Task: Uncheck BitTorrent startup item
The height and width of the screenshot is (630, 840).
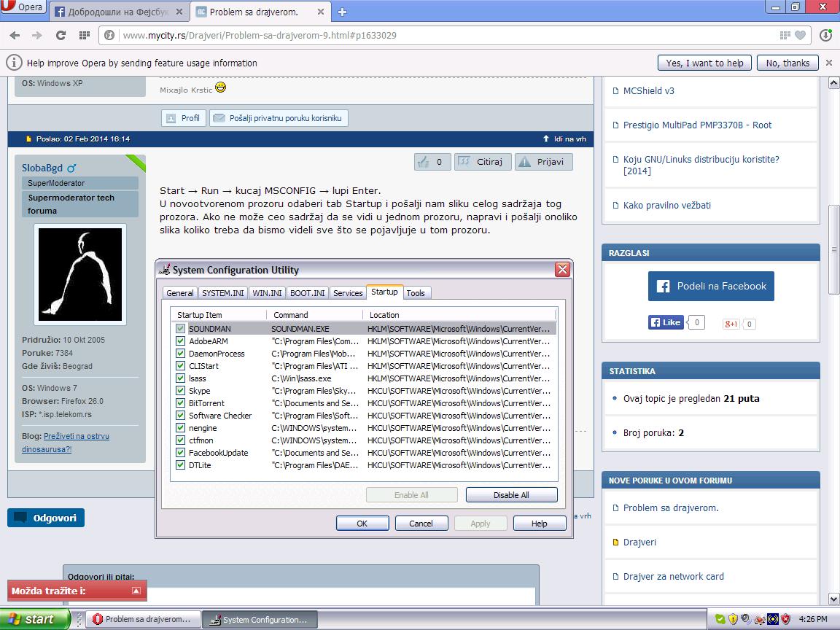Action: [x=181, y=402]
